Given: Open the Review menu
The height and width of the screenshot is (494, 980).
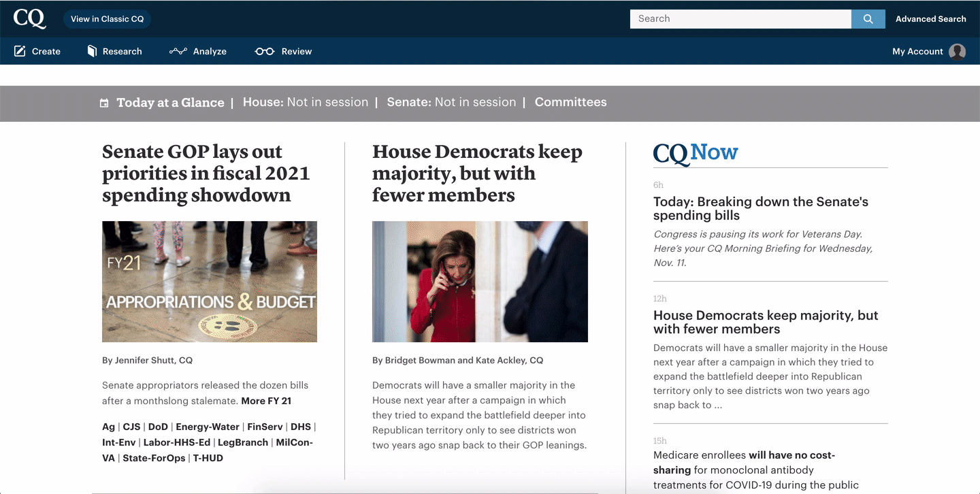Looking at the screenshot, I should [x=283, y=51].
